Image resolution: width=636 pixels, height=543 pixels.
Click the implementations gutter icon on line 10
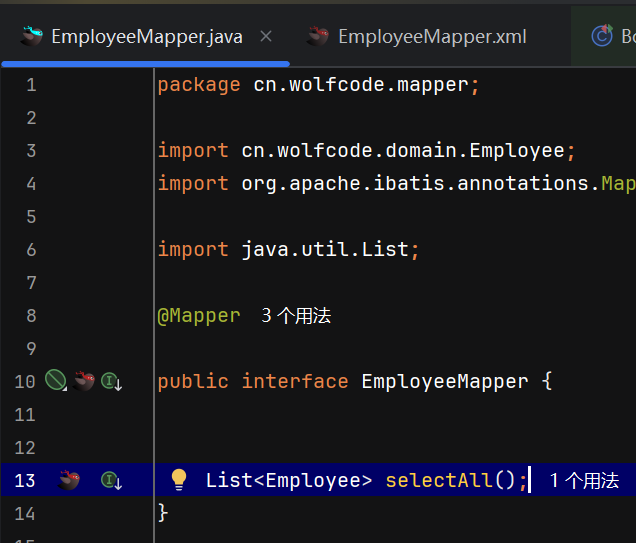[111, 381]
